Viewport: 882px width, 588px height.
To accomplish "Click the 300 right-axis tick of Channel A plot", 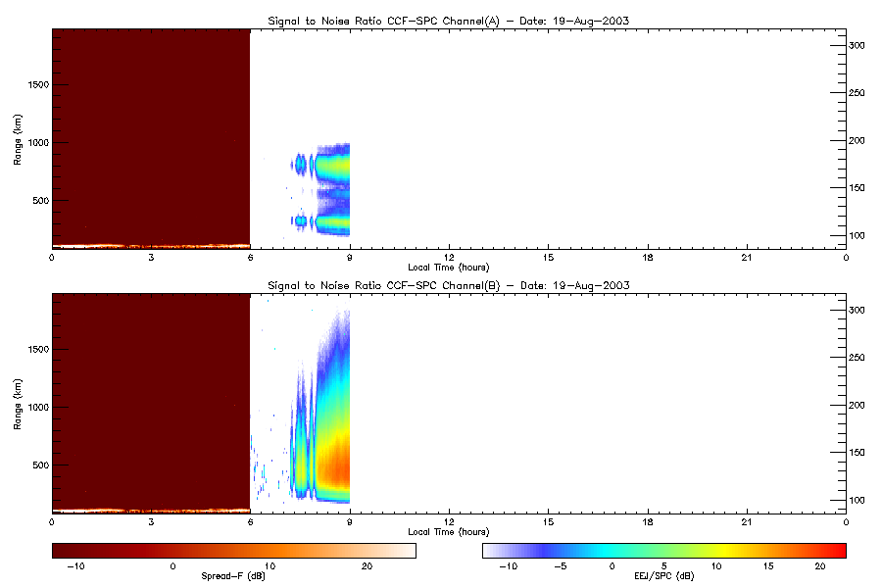I will [x=857, y=46].
